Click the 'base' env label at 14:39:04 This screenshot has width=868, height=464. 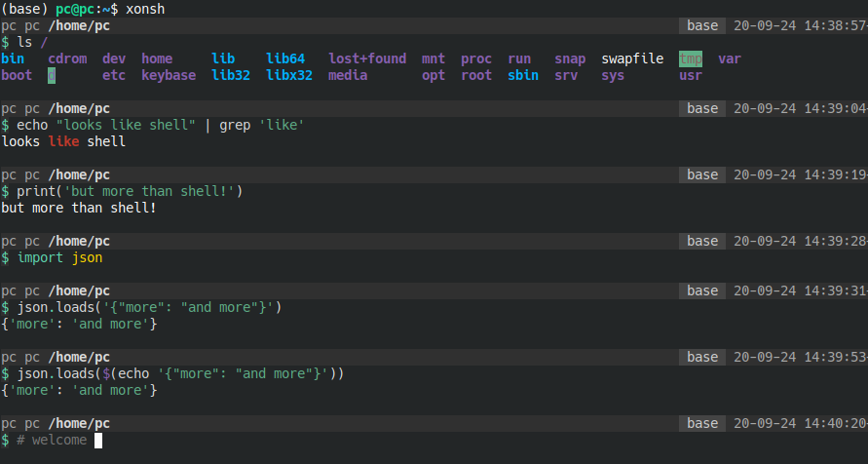tap(702, 108)
